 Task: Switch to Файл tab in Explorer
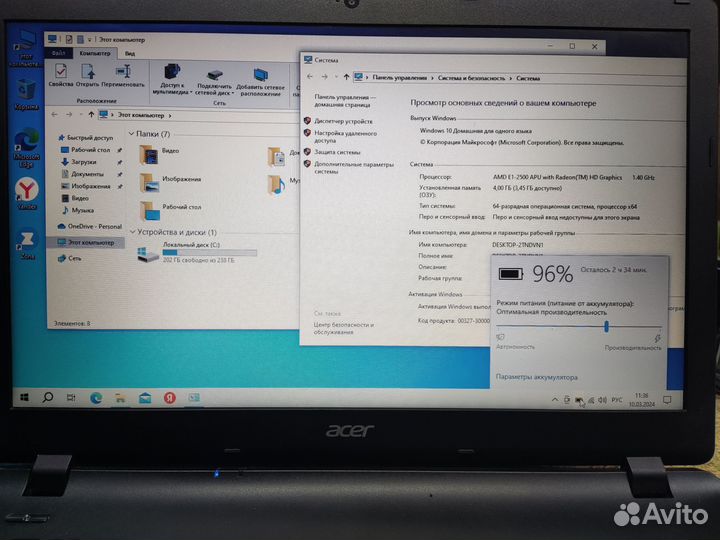click(58, 53)
